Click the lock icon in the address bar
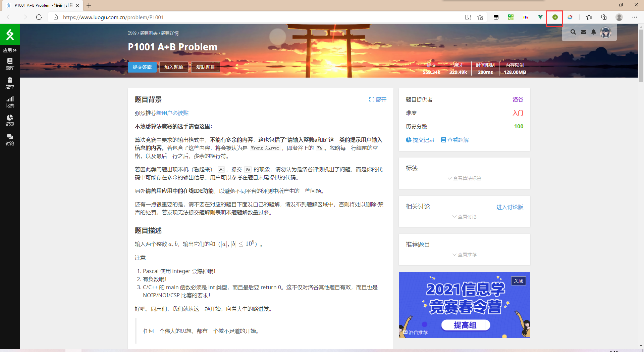This screenshot has height=352, width=644. click(56, 17)
